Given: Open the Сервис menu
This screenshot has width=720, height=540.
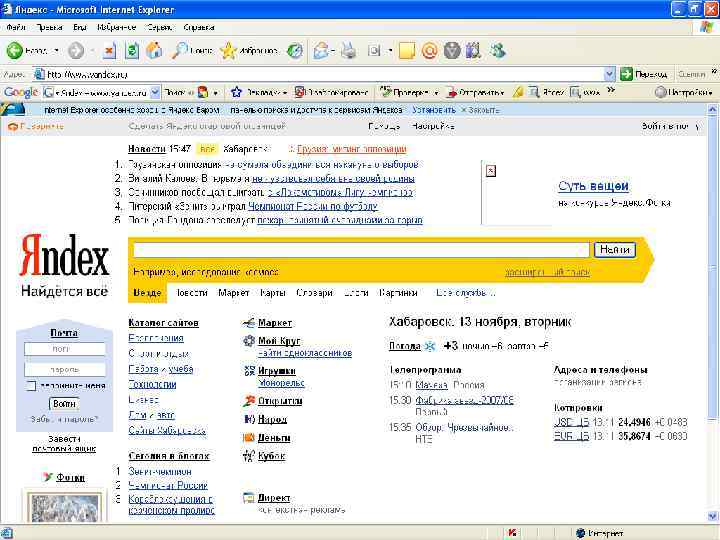Looking at the screenshot, I should tap(159, 28).
